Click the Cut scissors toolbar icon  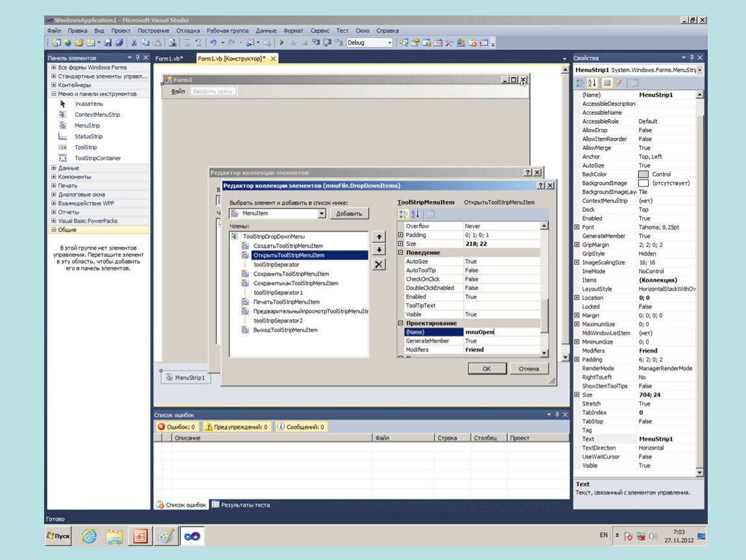(134, 43)
